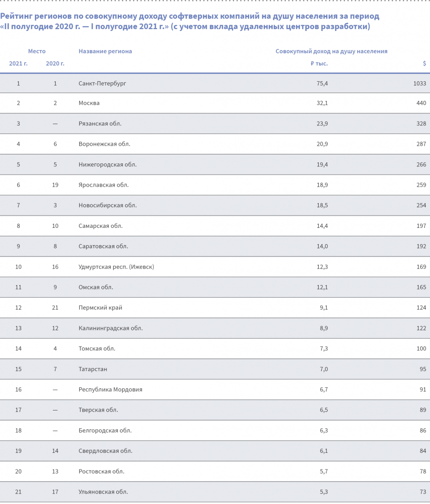Select the Москва region name
This screenshot has height=504, width=430.
click(89, 103)
